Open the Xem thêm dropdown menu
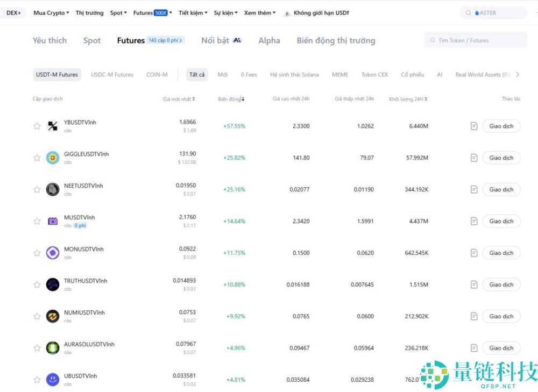This screenshot has height=392, width=538. (x=259, y=13)
